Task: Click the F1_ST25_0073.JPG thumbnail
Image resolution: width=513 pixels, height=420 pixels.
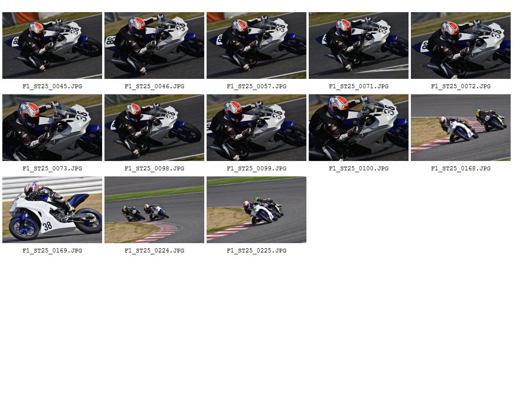Action: (x=52, y=128)
